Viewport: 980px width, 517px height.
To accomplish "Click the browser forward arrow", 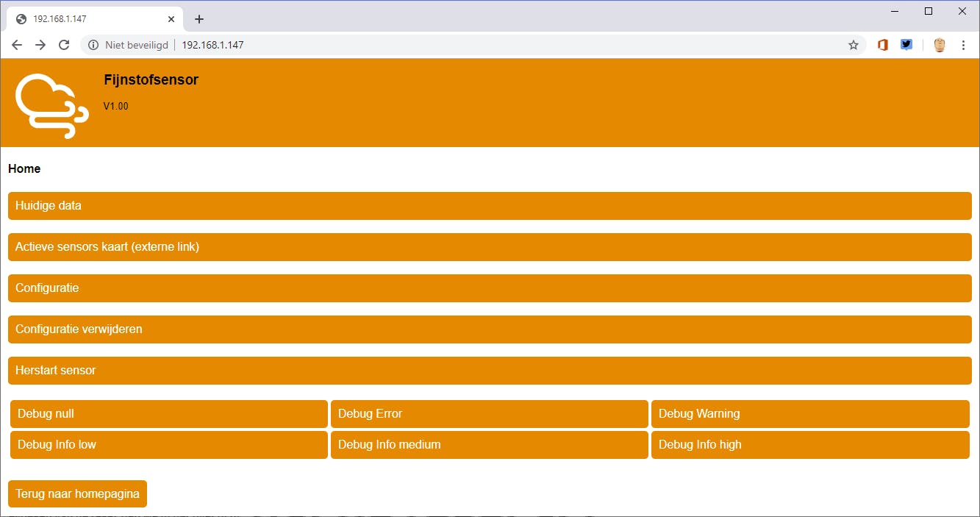I will tap(40, 45).
